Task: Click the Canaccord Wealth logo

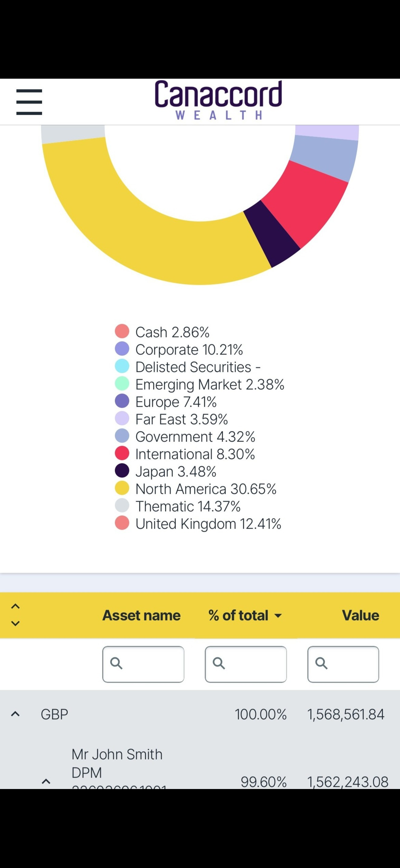Action: (218, 100)
